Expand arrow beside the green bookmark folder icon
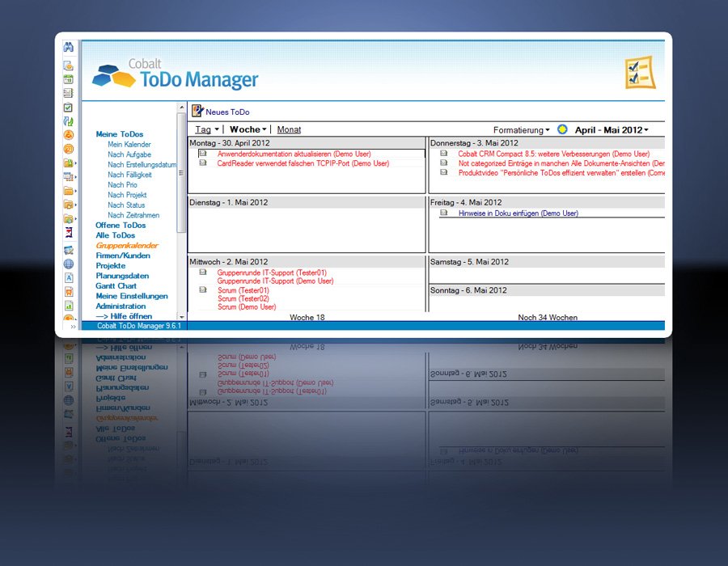Viewport: 728px width, 566px height. point(76,163)
